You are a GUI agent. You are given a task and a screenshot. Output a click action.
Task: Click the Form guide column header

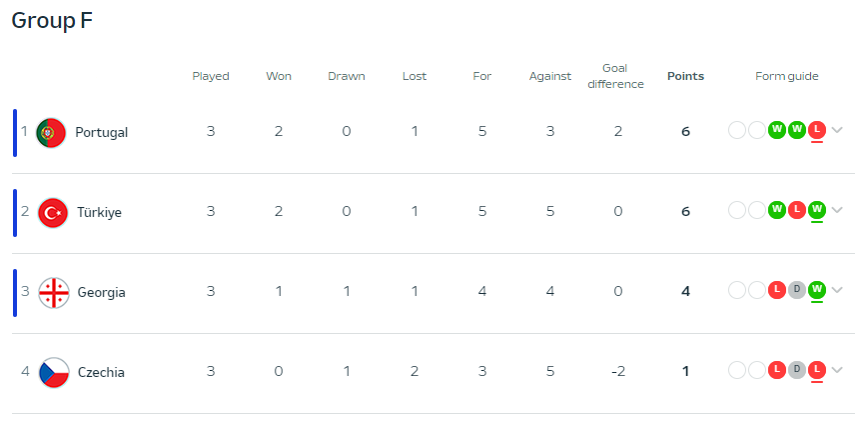click(x=787, y=76)
